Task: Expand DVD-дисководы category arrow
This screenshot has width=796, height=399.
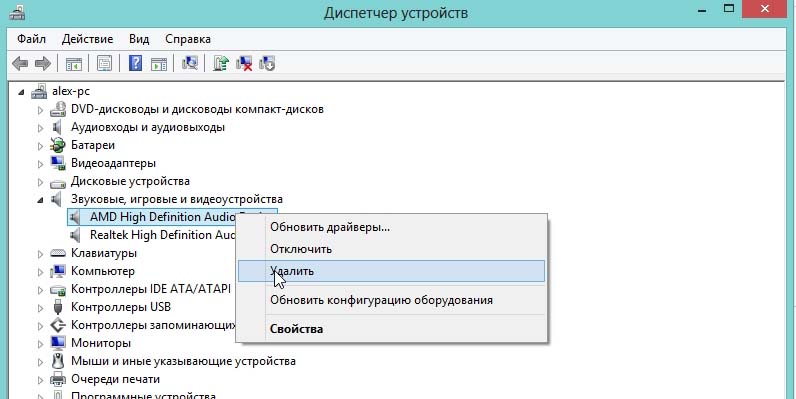Action: coord(41,110)
